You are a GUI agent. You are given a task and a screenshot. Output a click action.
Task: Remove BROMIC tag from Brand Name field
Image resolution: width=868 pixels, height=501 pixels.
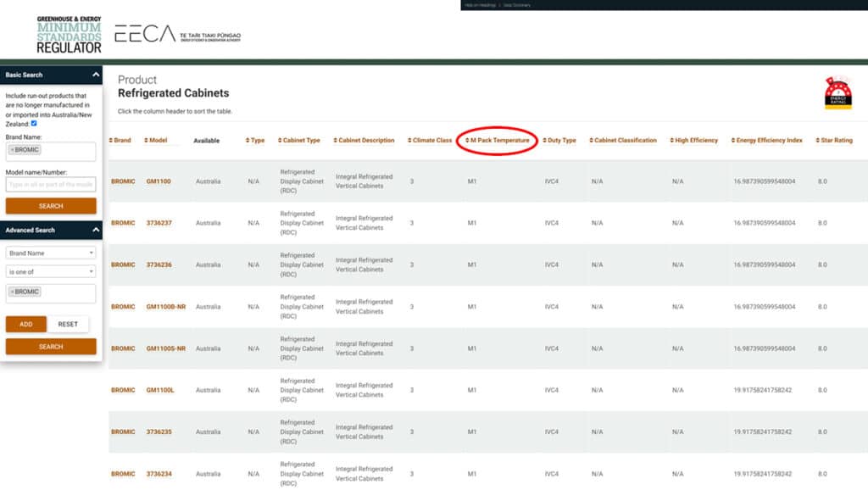click(x=12, y=150)
